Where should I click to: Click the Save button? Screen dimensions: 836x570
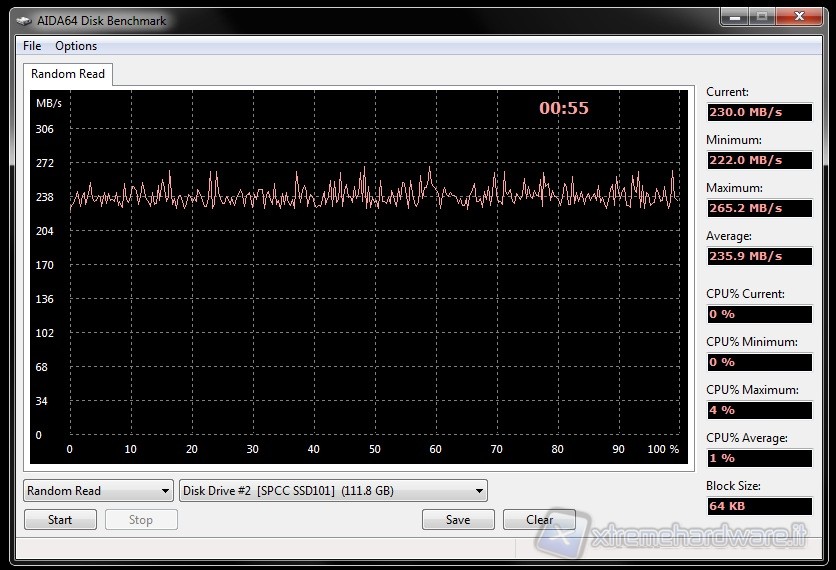pyautogui.click(x=458, y=520)
